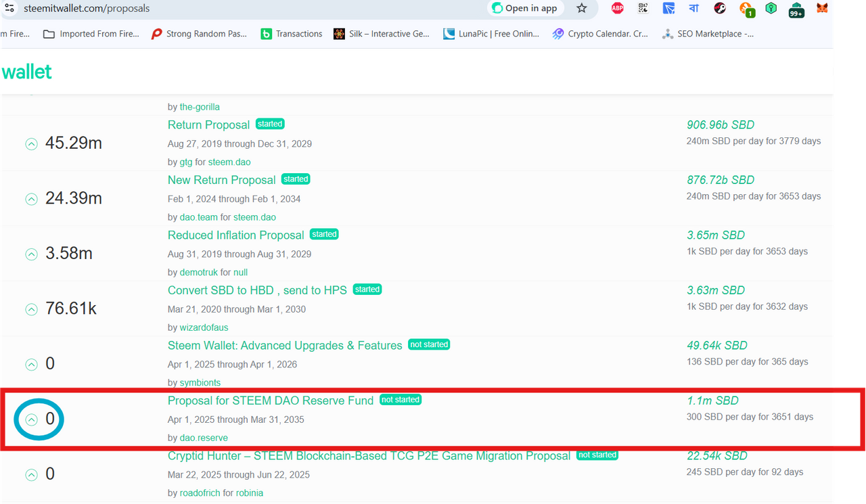Upvote the Return Proposal with 45.29m votes
This screenshot has height=504, width=866.
tap(31, 143)
